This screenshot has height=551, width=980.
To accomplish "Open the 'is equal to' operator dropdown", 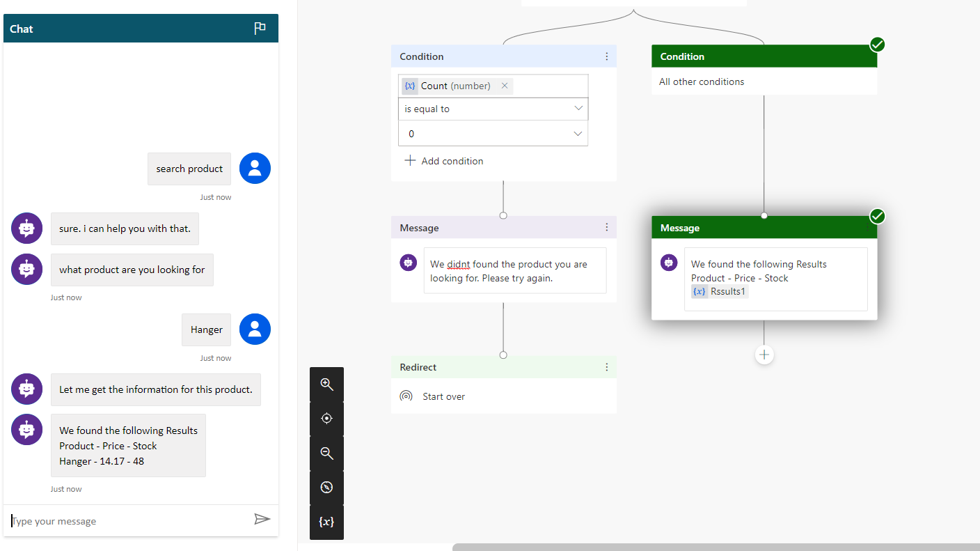I will click(493, 109).
